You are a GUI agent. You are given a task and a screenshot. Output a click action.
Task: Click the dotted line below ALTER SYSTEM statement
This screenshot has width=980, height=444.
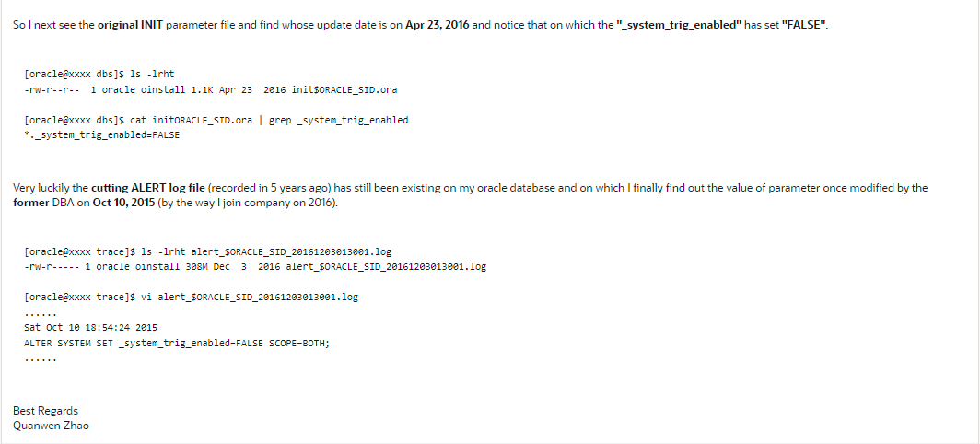40,357
